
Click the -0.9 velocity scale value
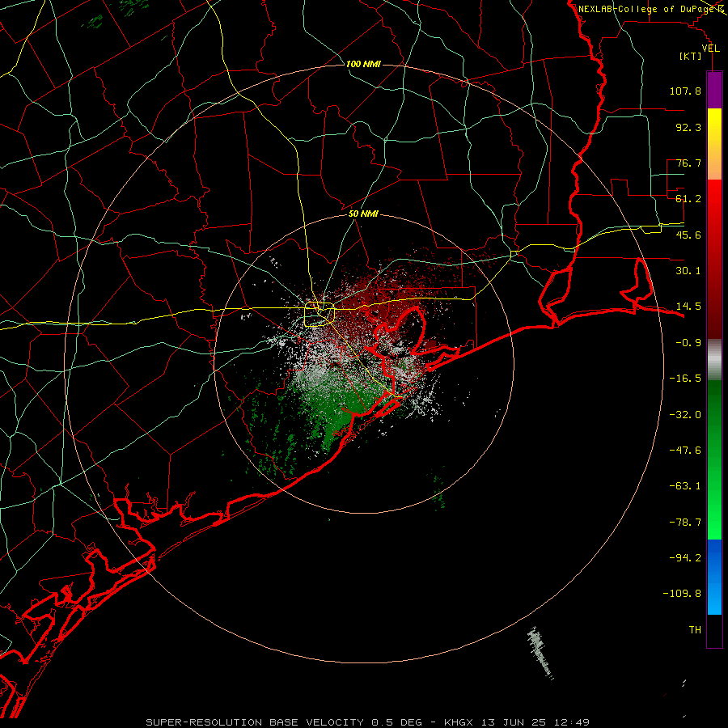tap(688, 343)
